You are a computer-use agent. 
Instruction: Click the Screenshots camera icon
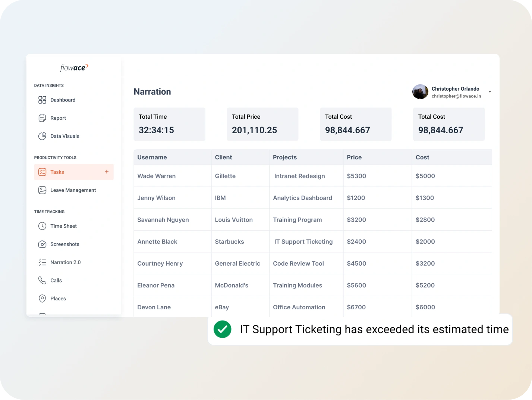click(x=42, y=244)
